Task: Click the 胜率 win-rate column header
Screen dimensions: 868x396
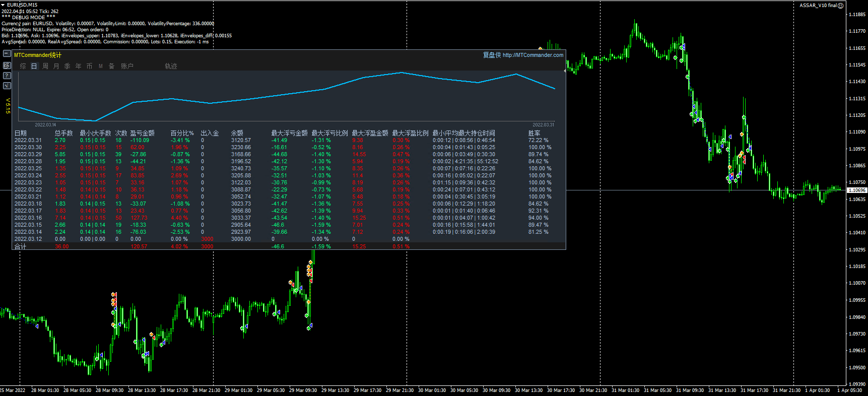Action: (535, 133)
